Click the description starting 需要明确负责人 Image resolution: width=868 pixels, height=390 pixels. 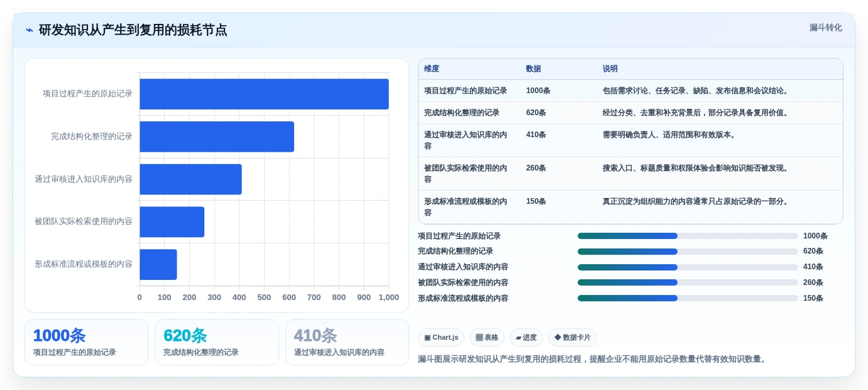[670, 135]
